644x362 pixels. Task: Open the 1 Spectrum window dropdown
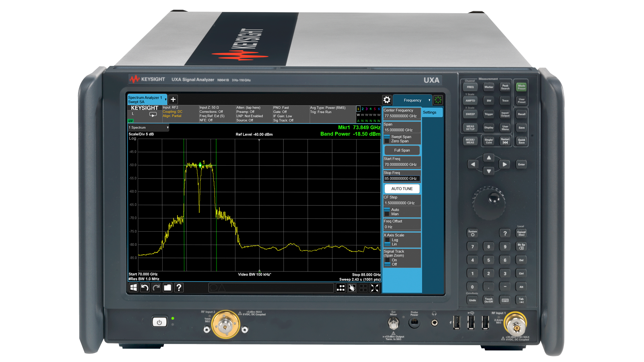[149, 128]
